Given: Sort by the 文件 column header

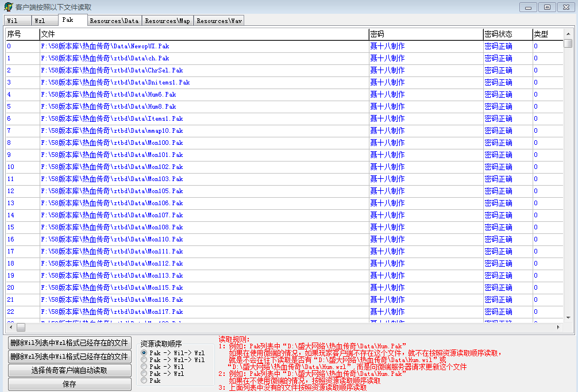Looking at the screenshot, I should (203, 34).
